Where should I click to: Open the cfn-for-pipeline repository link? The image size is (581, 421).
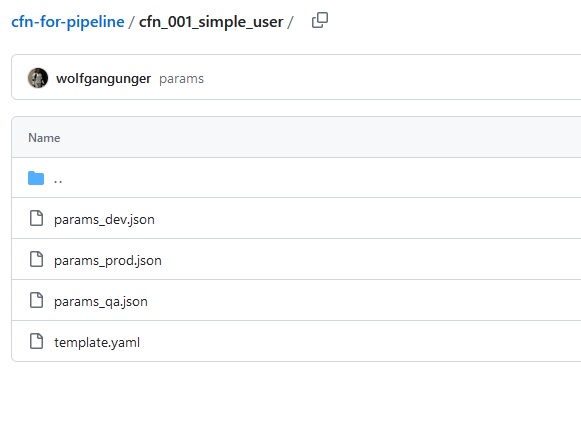(68, 21)
